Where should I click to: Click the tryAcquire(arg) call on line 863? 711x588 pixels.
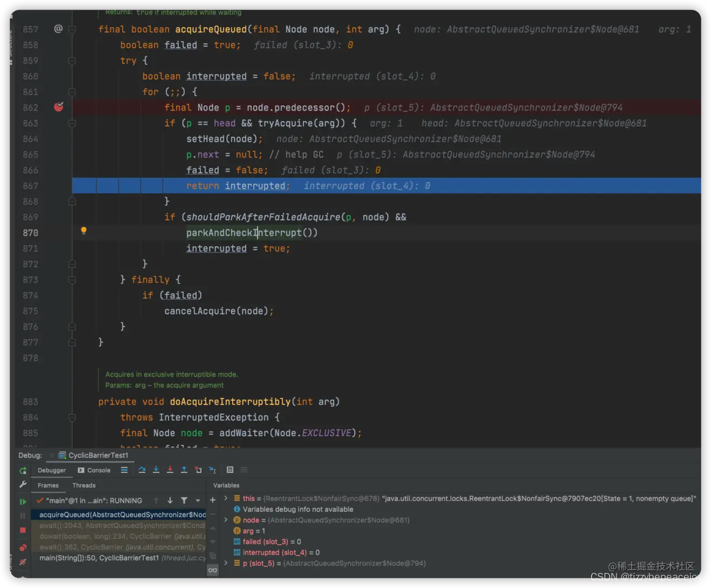pos(301,123)
